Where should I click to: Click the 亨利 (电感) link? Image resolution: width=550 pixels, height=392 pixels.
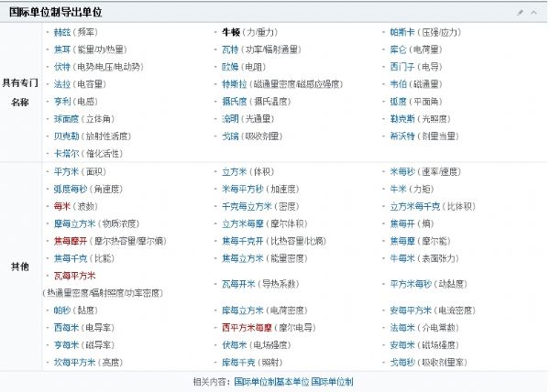[x=62, y=102]
